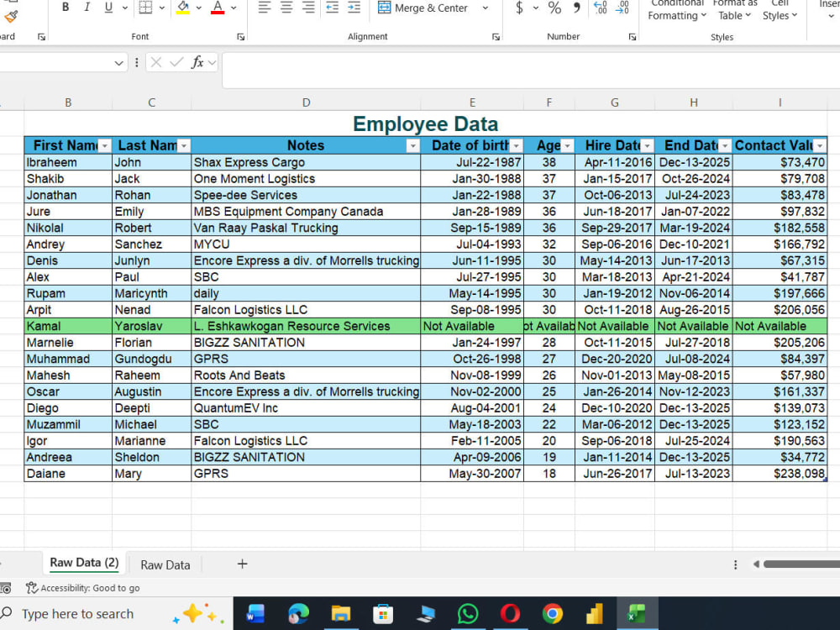Open Notes column filter dropdown
Viewport: 840px width, 630px height.
click(x=413, y=145)
